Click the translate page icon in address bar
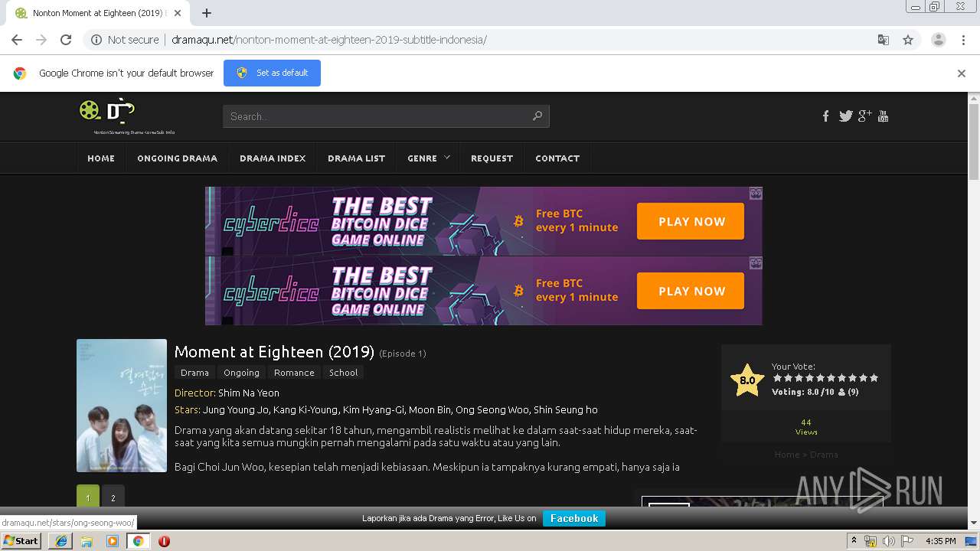Image resolution: width=980 pixels, height=551 pixels. tap(883, 40)
